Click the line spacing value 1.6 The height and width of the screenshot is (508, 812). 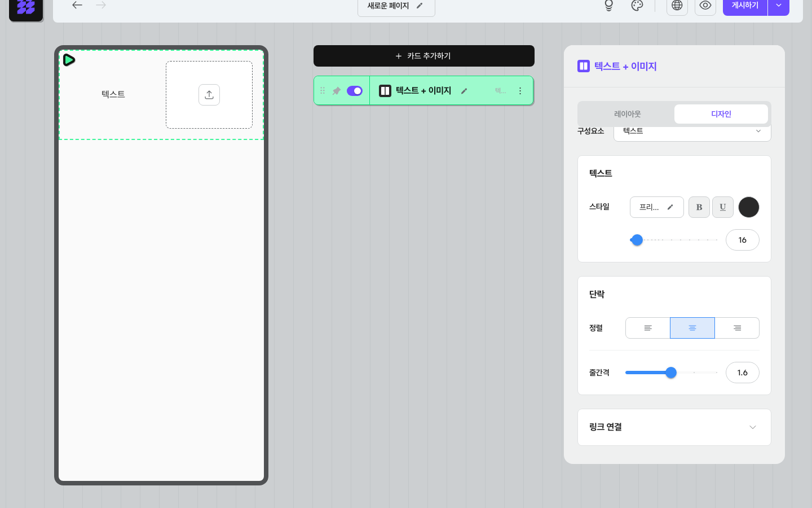[x=743, y=373]
